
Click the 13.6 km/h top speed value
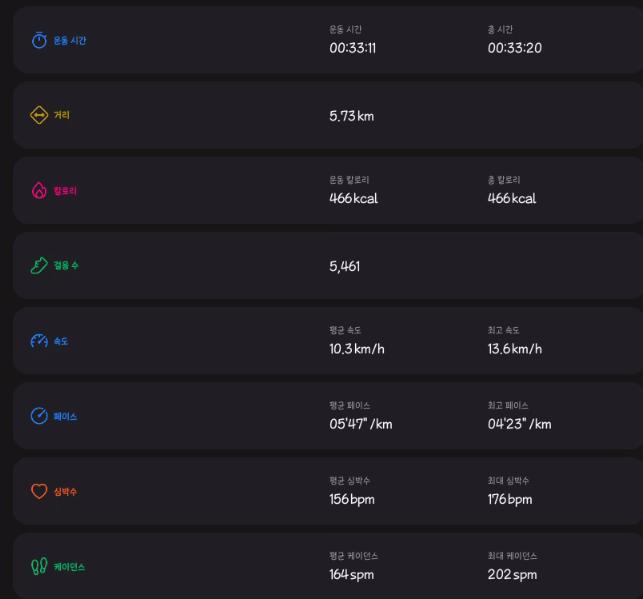(x=514, y=349)
